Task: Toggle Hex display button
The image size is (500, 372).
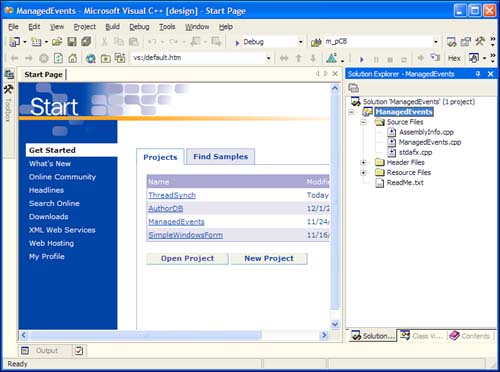Action: 454,59
